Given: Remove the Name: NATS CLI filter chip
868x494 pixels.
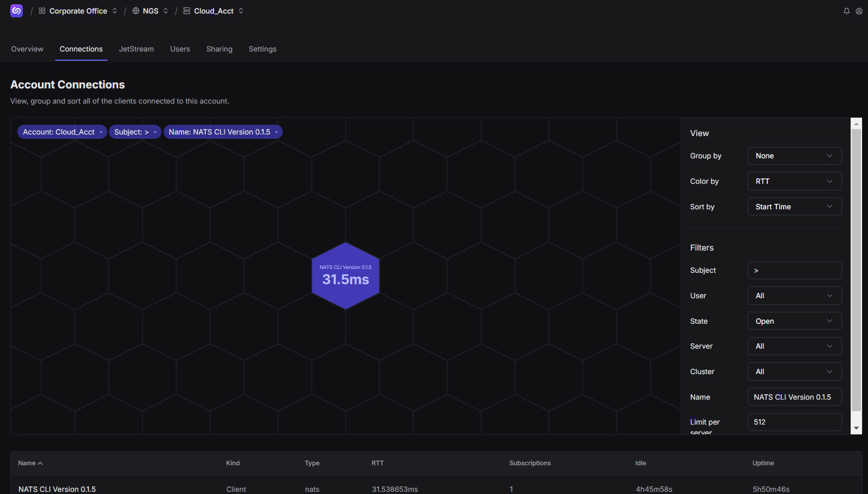Looking at the screenshot, I should pos(276,132).
